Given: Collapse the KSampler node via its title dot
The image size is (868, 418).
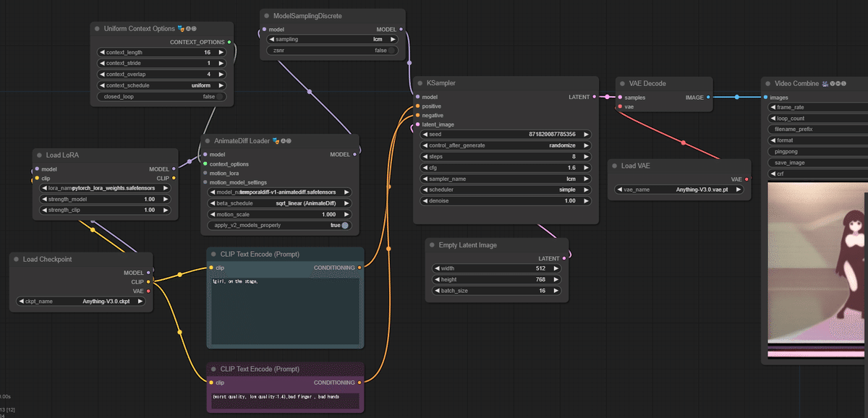Looking at the screenshot, I should click(419, 83).
